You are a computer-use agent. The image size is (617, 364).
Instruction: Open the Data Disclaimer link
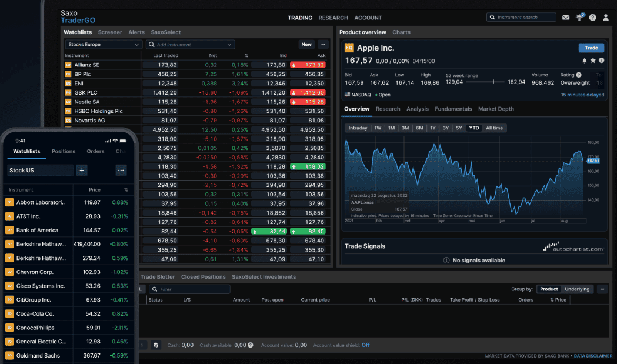tap(593, 356)
